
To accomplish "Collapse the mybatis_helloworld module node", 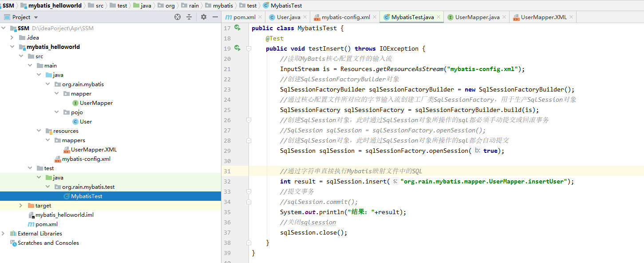I will pyautogui.click(x=12, y=47).
